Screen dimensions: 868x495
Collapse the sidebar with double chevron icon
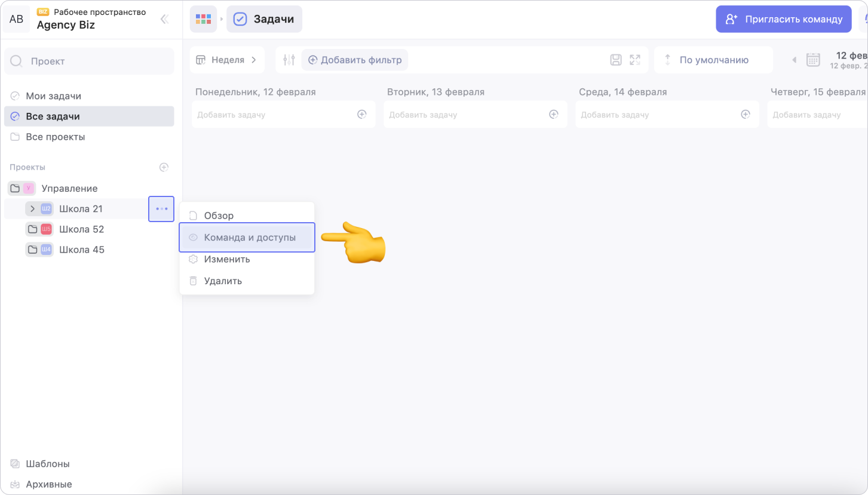tap(164, 19)
